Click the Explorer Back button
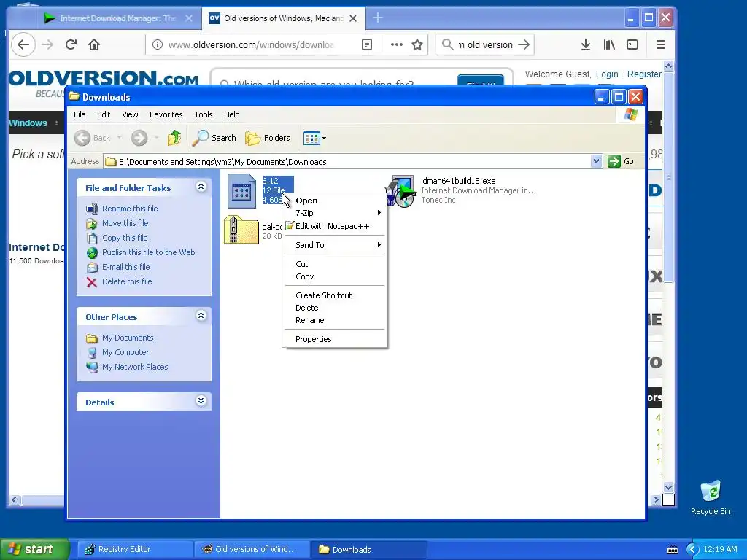The width and height of the screenshot is (747, 560). pos(93,138)
